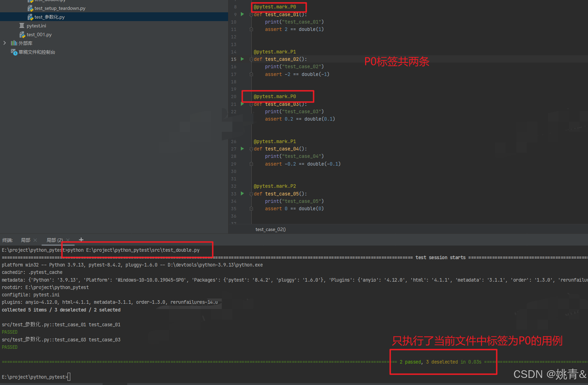
Task: Click fold end marker on assert 0 line
Action: click(x=251, y=209)
